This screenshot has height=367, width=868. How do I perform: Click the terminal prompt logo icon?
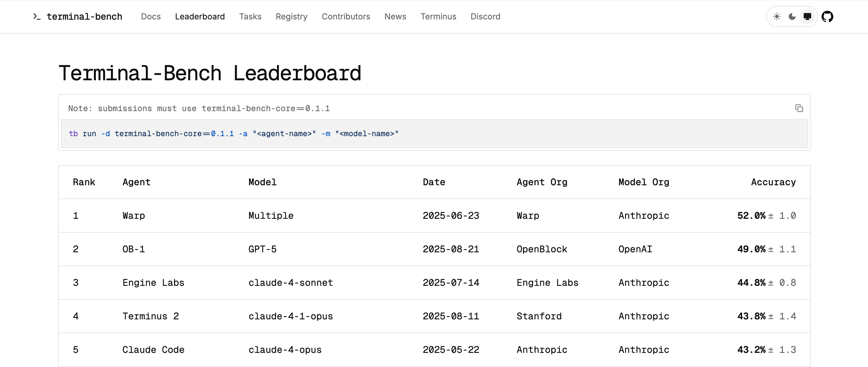36,16
